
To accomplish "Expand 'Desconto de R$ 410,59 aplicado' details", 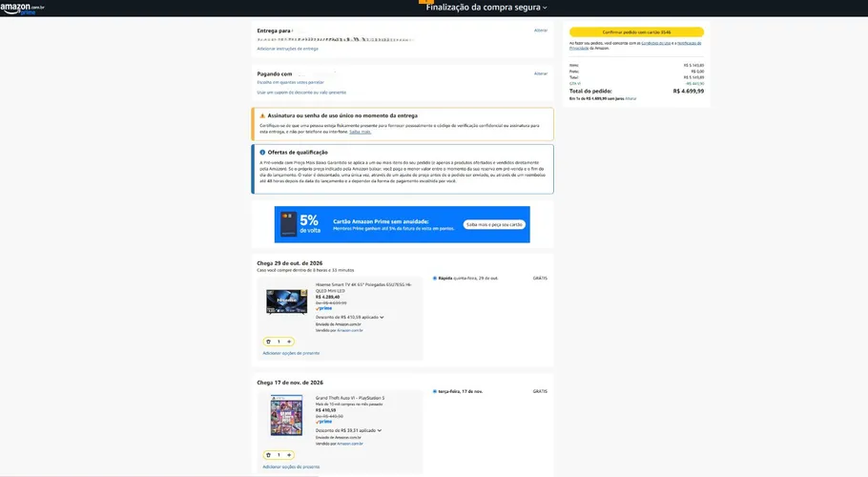I will [x=349, y=317].
